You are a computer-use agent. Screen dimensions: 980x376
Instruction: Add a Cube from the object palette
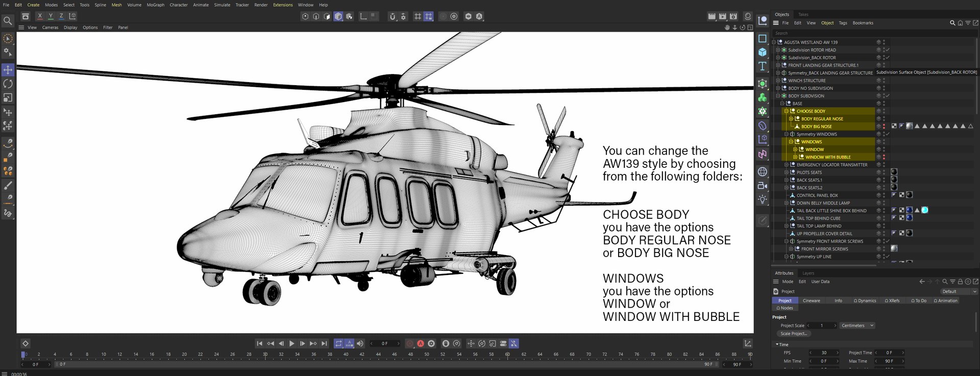point(762,52)
